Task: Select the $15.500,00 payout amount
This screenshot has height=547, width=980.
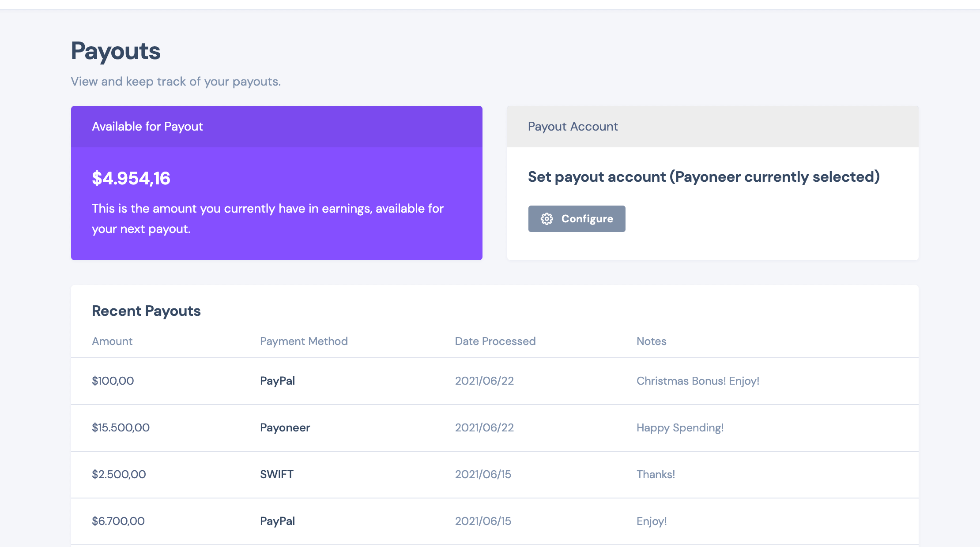Action: point(121,427)
